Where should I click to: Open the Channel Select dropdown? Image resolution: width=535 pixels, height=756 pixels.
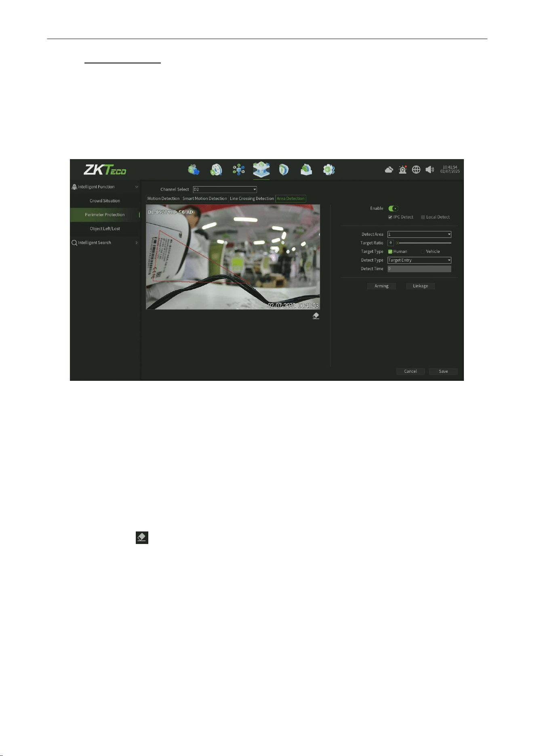coord(225,189)
